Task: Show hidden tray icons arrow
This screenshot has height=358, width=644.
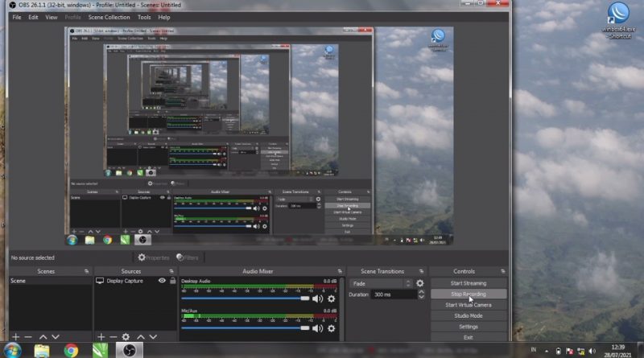Action: coord(547,351)
